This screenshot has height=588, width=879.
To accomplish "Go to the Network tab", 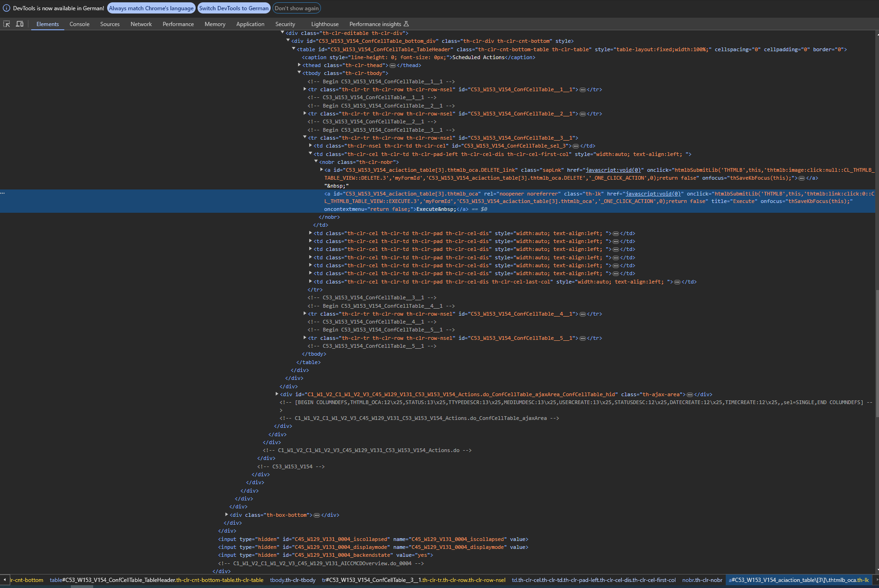I will (x=141, y=24).
